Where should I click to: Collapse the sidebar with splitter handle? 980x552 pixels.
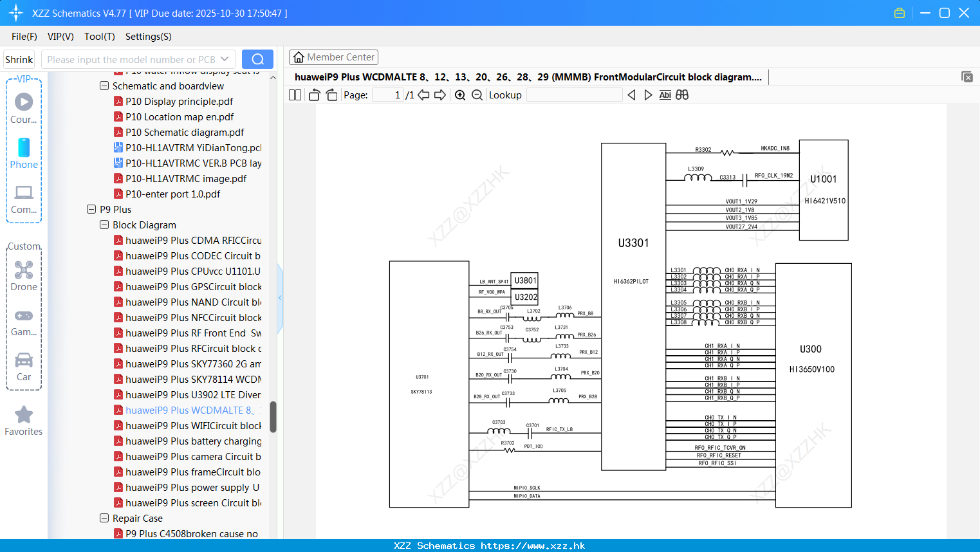pos(280,298)
